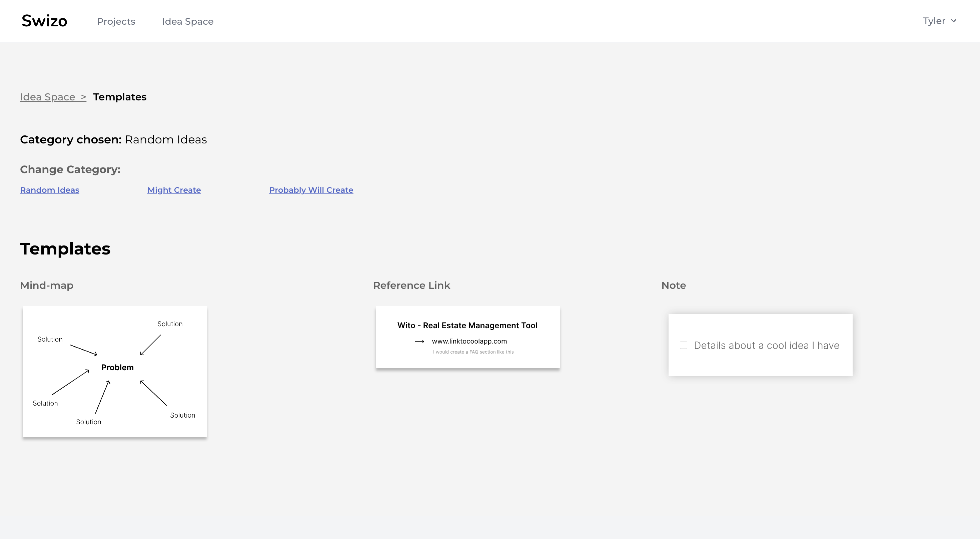This screenshot has width=980, height=539.
Task: Click the Swizo logo
Action: [x=44, y=21]
